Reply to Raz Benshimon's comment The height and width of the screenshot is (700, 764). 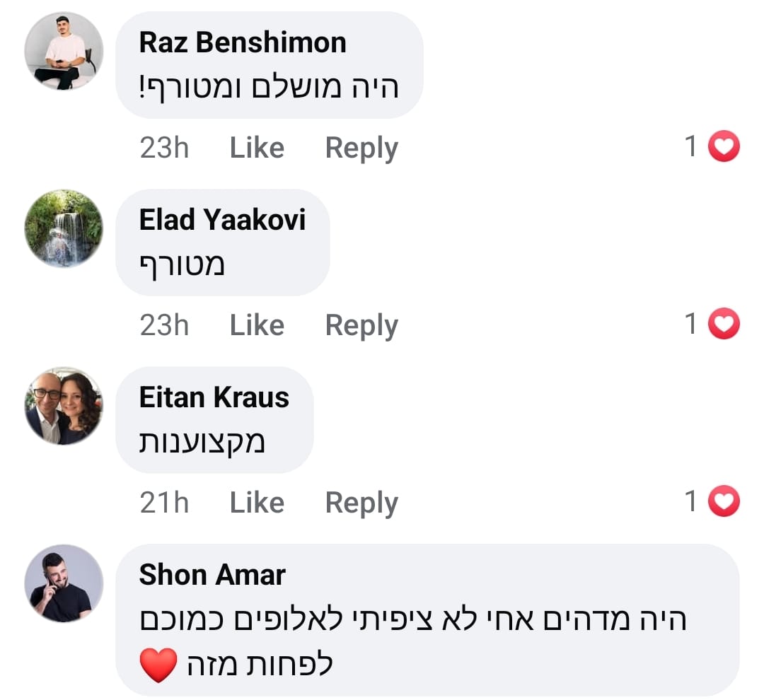pyautogui.click(x=361, y=148)
